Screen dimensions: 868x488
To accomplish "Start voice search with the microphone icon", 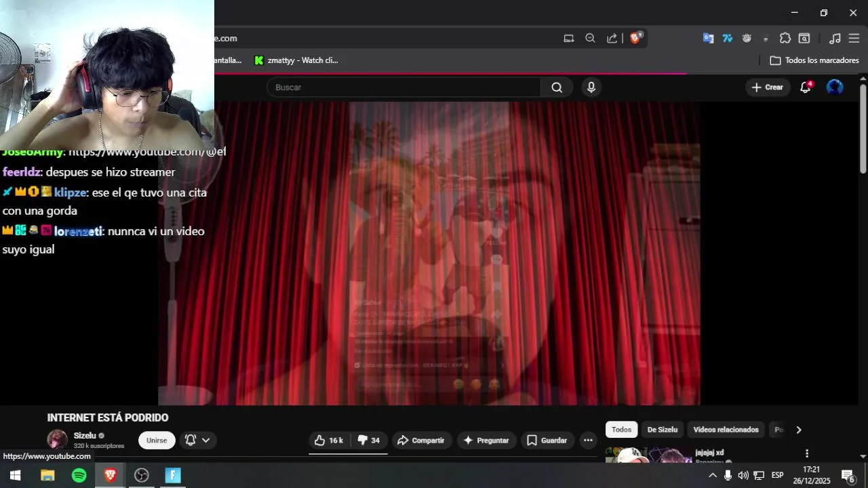I will click(591, 87).
